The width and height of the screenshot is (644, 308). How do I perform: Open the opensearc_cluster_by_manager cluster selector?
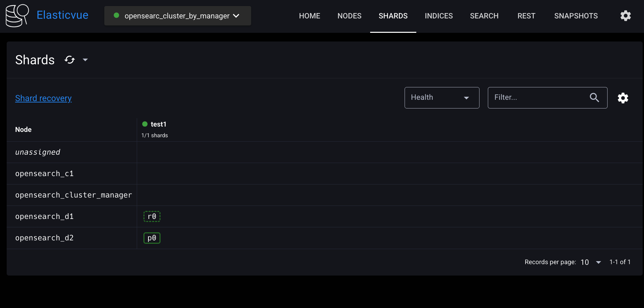pos(178,16)
